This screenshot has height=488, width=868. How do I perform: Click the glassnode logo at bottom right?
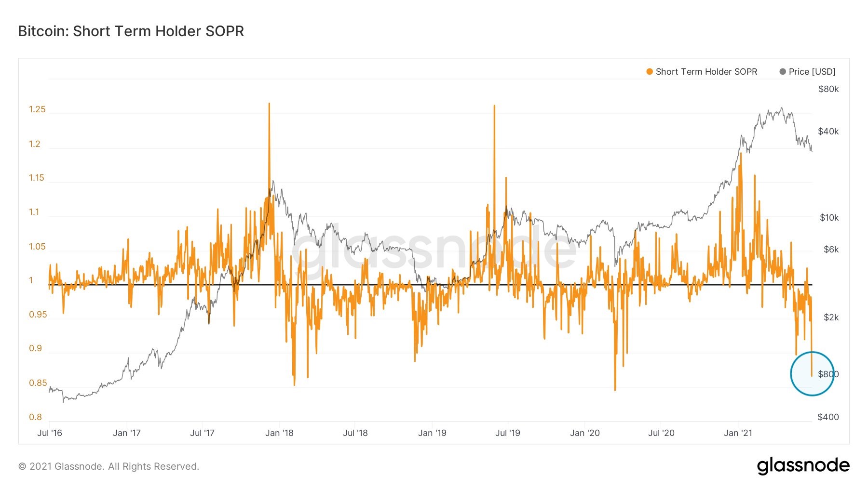[803, 466]
